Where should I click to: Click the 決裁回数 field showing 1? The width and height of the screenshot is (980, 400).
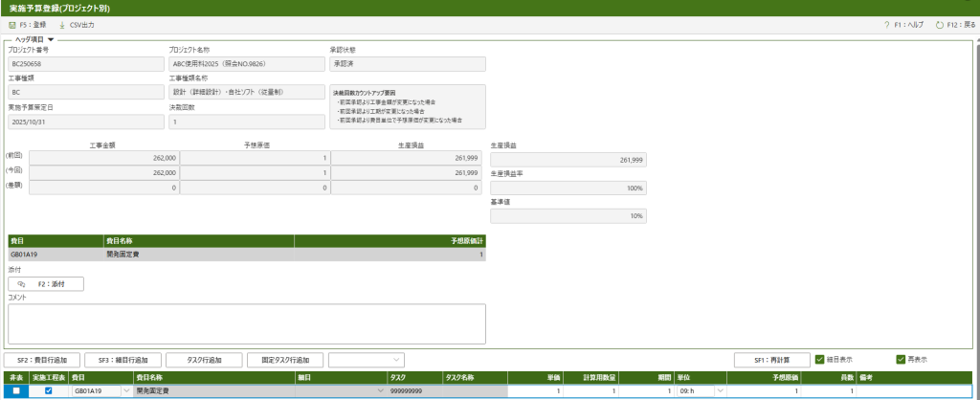click(x=247, y=122)
